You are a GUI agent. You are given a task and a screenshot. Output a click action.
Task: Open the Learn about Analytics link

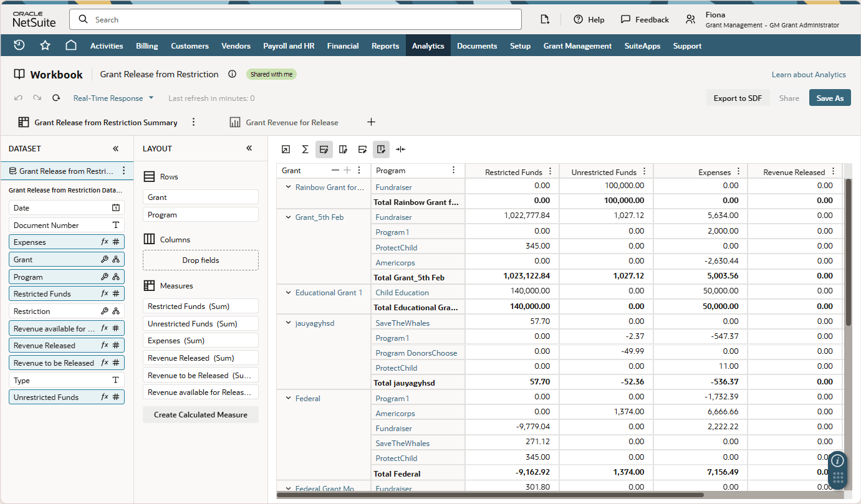pyautogui.click(x=808, y=74)
